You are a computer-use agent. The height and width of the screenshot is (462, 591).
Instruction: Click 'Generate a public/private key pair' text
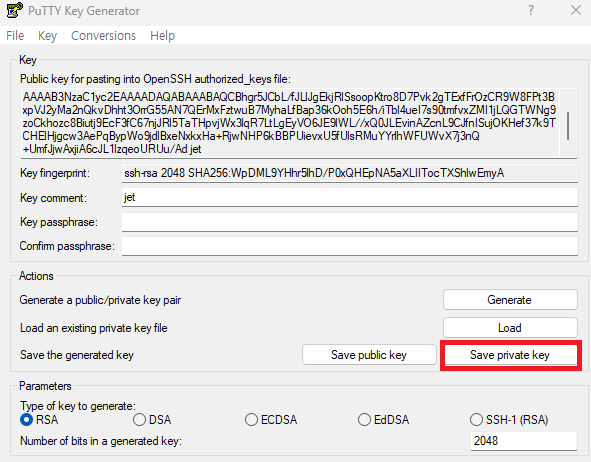(x=100, y=300)
